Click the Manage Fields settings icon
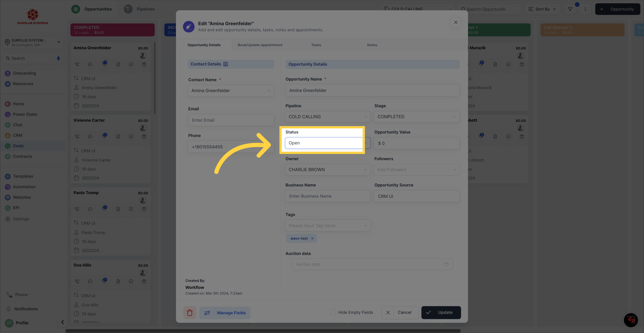Screen dimensions: 644x333 pyautogui.click(x=207, y=313)
